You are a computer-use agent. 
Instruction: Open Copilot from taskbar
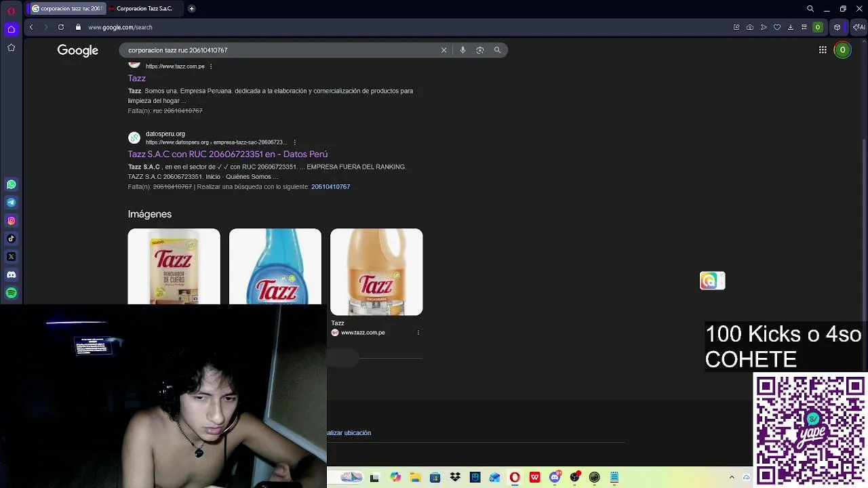[x=395, y=478]
